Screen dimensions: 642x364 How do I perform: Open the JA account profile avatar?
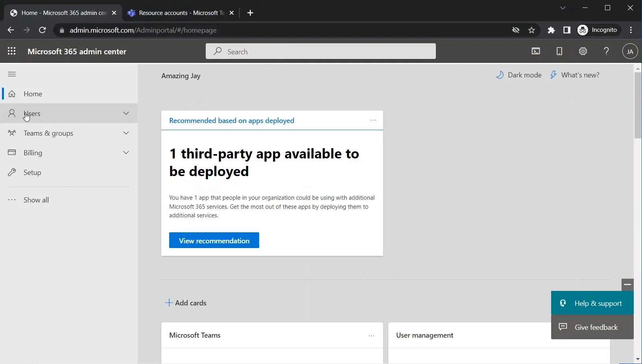click(x=630, y=51)
